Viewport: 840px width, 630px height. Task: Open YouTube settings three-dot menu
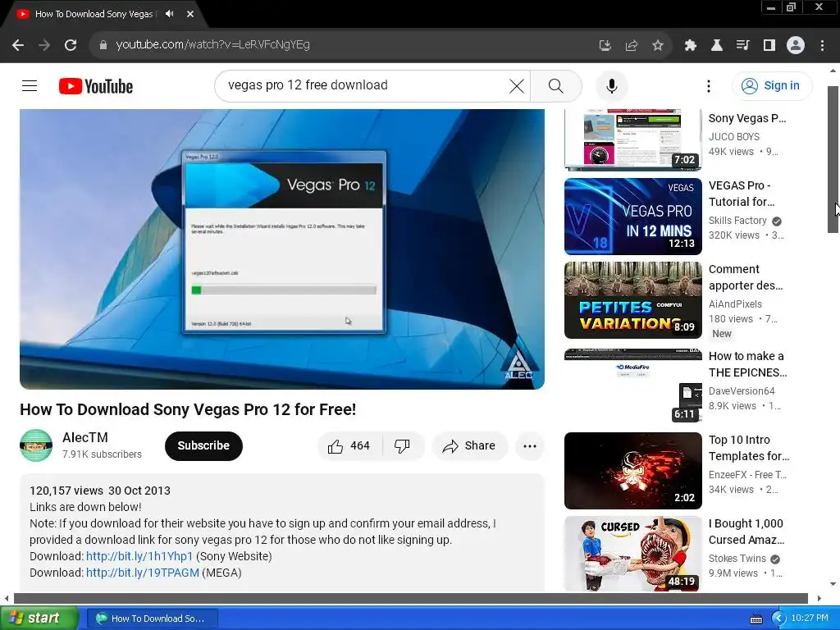click(708, 85)
